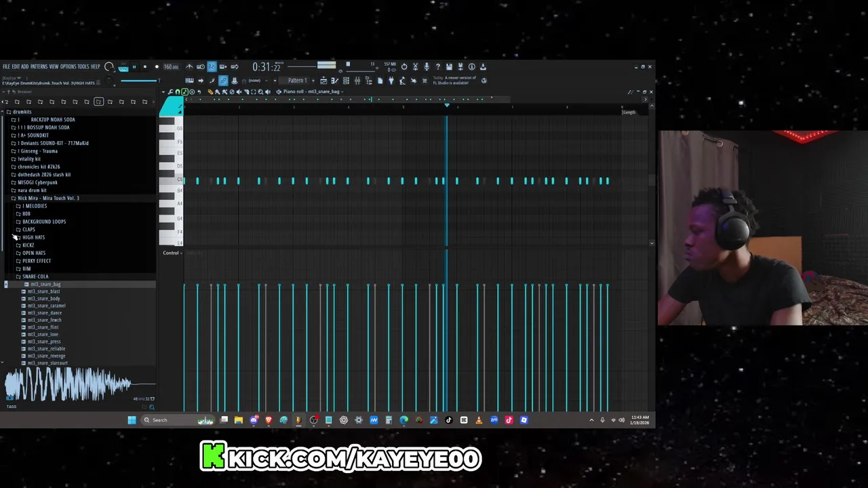Open the OPTIONS menu

pyautogui.click(x=68, y=66)
